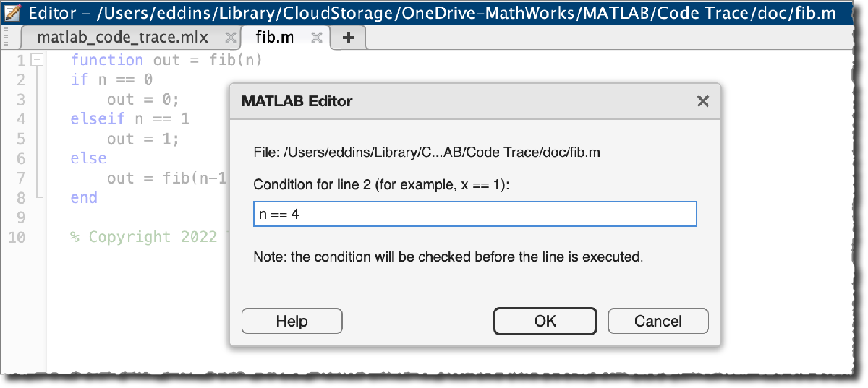Select the fib.m tab
The image size is (868, 388).
[275, 38]
